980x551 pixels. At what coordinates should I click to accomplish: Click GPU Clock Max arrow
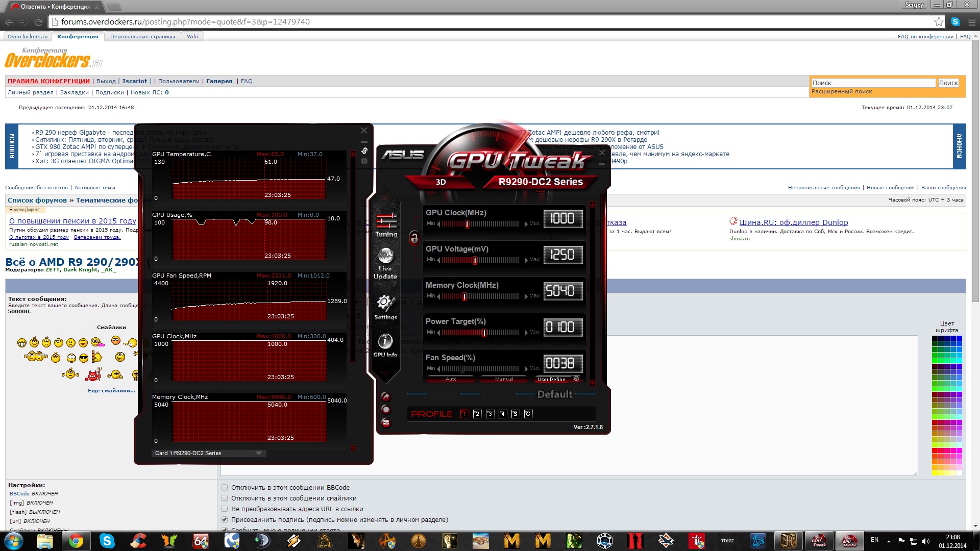pyautogui.click(x=526, y=223)
